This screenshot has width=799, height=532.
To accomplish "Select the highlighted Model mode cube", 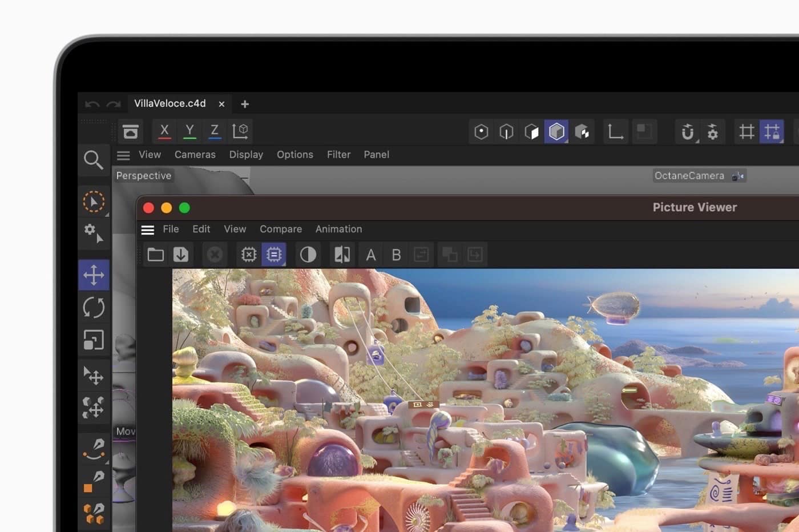I will [556, 132].
